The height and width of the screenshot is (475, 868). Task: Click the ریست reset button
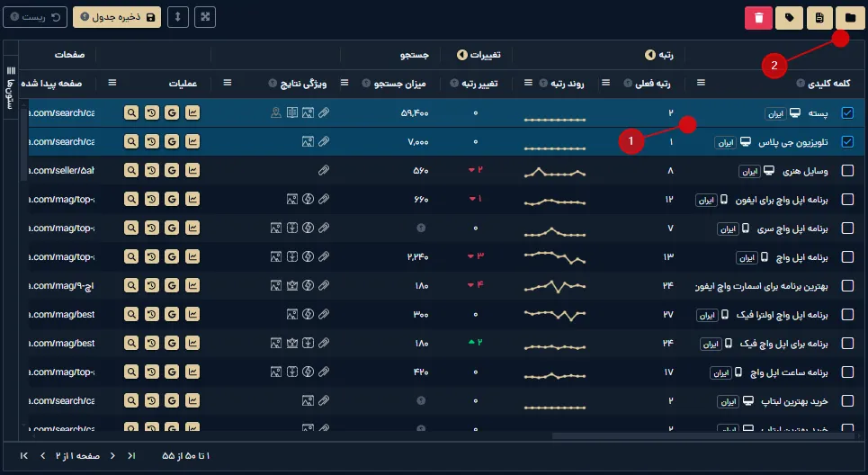click(x=35, y=17)
